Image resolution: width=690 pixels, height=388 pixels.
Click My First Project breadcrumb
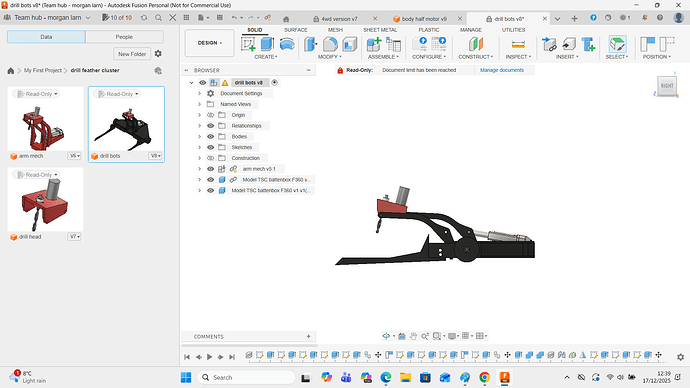tap(43, 70)
